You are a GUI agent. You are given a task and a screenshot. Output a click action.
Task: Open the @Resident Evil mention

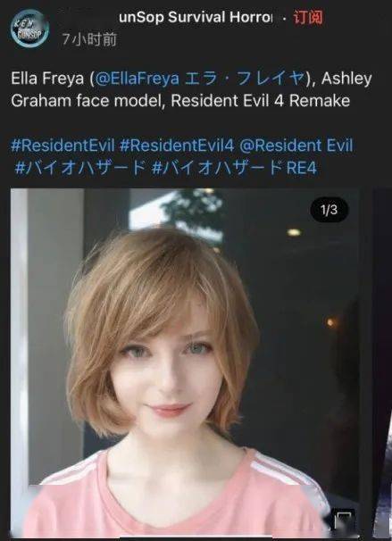[x=296, y=146]
